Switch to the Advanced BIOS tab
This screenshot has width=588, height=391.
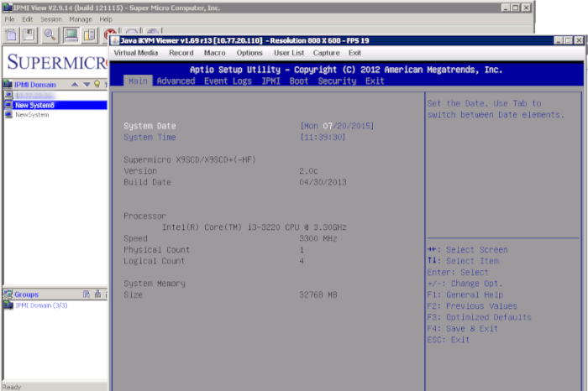[x=176, y=81]
